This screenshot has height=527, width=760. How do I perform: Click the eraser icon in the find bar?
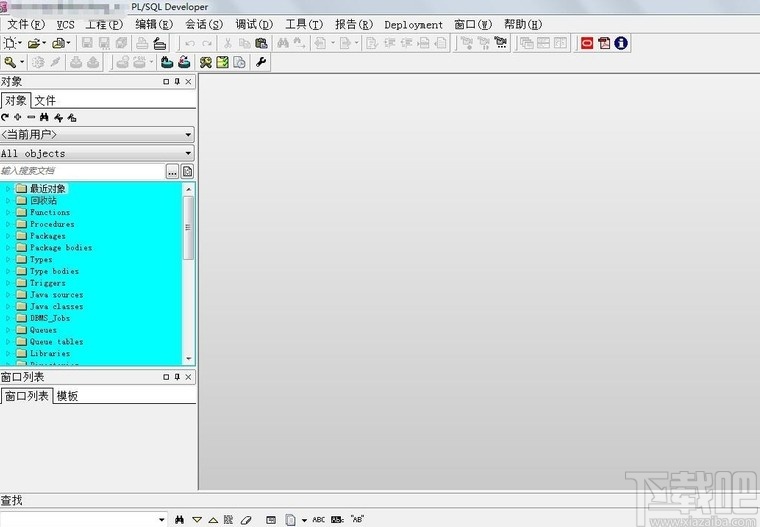click(x=246, y=520)
